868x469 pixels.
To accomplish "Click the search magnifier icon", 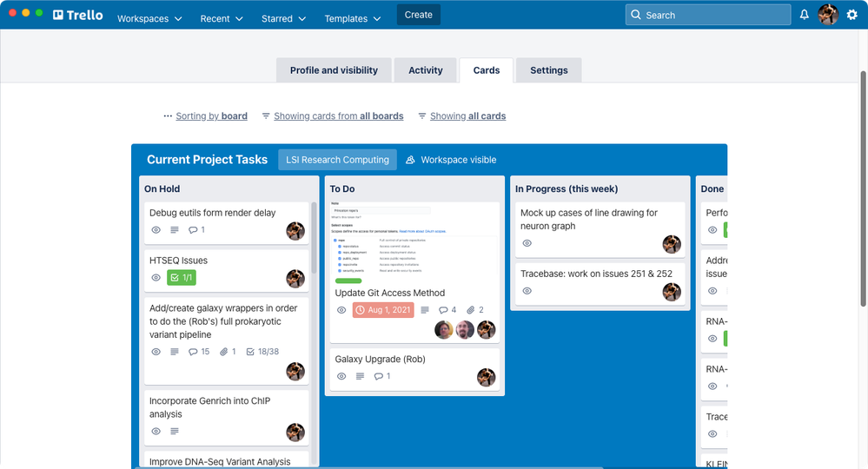I will click(635, 15).
